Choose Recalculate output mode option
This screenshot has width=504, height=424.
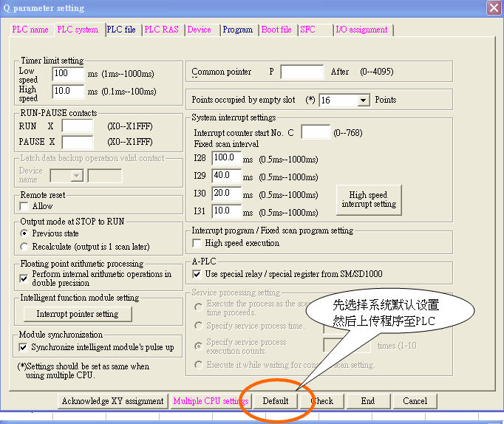pos(24,246)
